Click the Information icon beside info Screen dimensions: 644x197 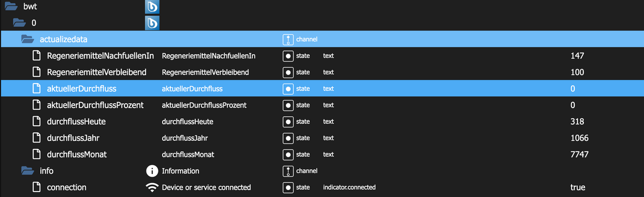[x=153, y=171]
